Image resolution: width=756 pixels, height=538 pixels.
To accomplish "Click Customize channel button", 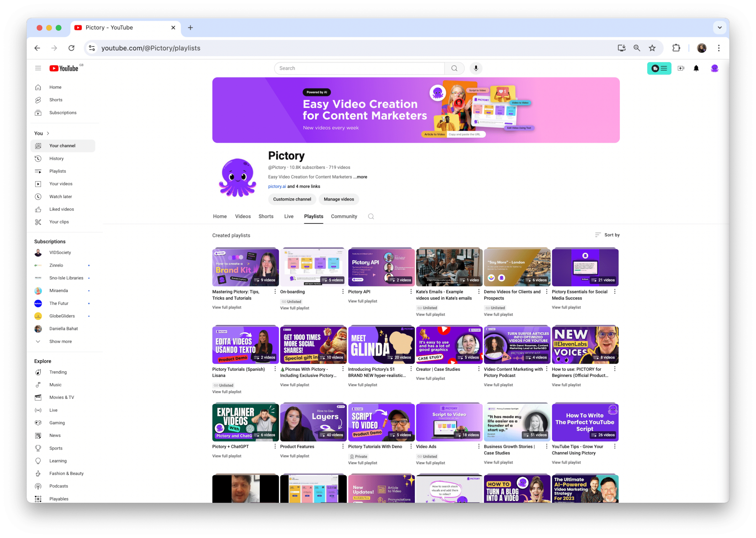I will [x=292, y=199].
